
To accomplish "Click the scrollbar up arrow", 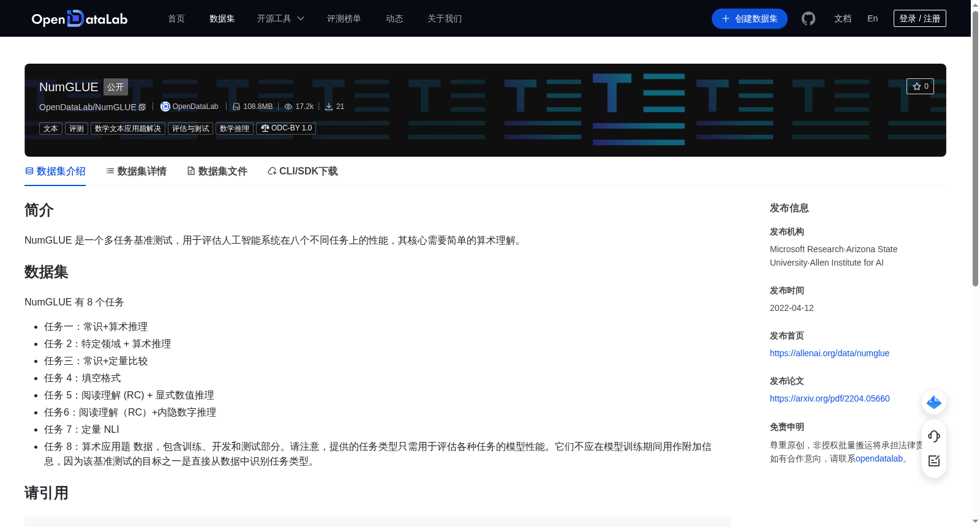I will 975,4.
